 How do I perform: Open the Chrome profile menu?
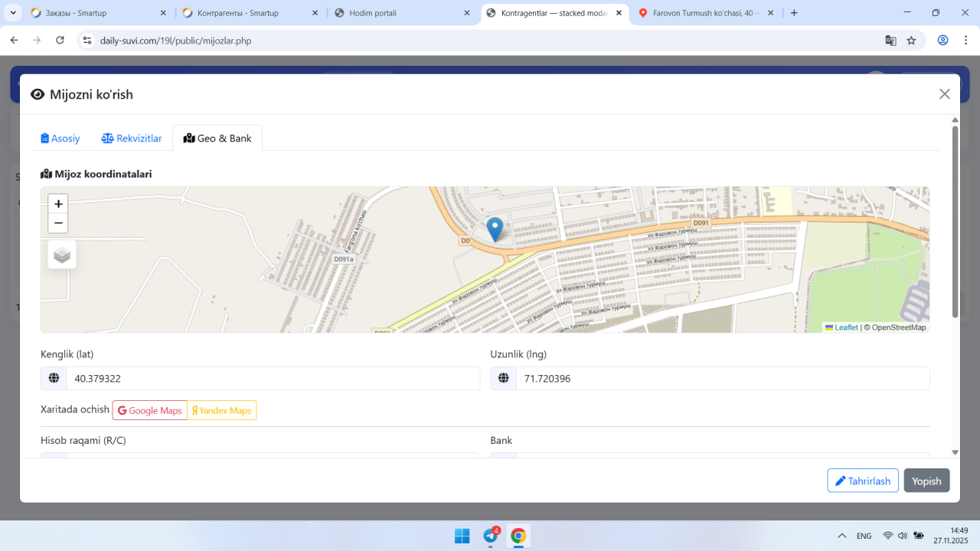(942, 41)
